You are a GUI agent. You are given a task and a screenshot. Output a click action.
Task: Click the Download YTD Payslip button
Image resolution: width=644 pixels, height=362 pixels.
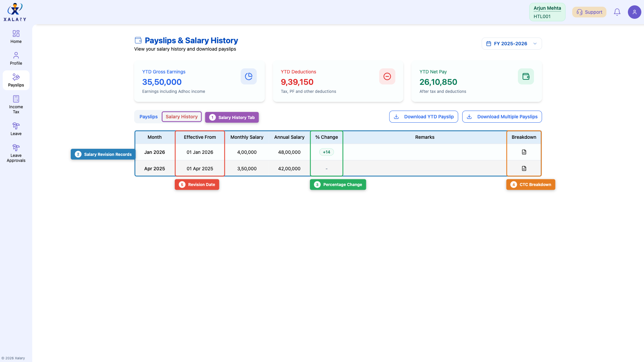[423, 117]
